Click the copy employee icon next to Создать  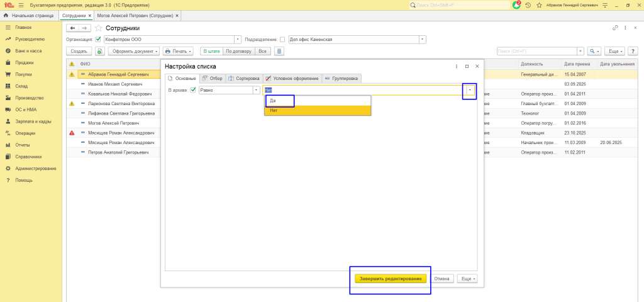pos(99,51)
